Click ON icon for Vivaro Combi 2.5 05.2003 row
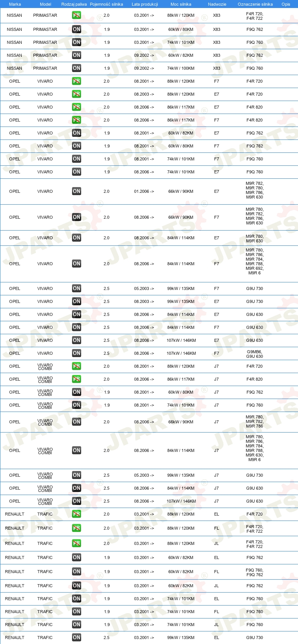The height and width of the screenshot is (644, 298). point(77,475)
